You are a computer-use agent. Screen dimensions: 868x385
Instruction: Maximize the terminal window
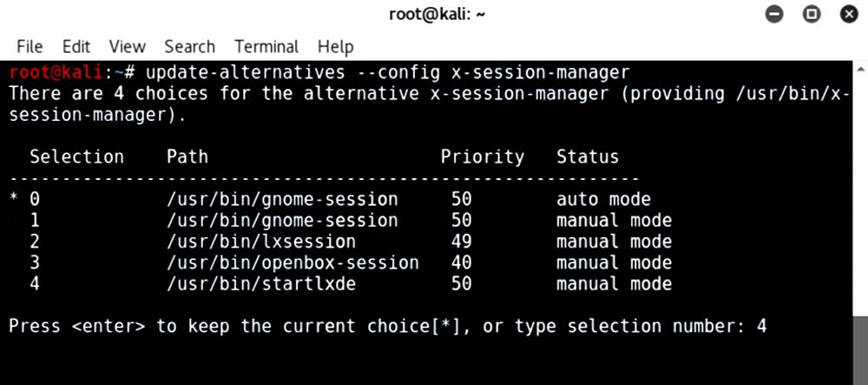(x=812, y=14)
